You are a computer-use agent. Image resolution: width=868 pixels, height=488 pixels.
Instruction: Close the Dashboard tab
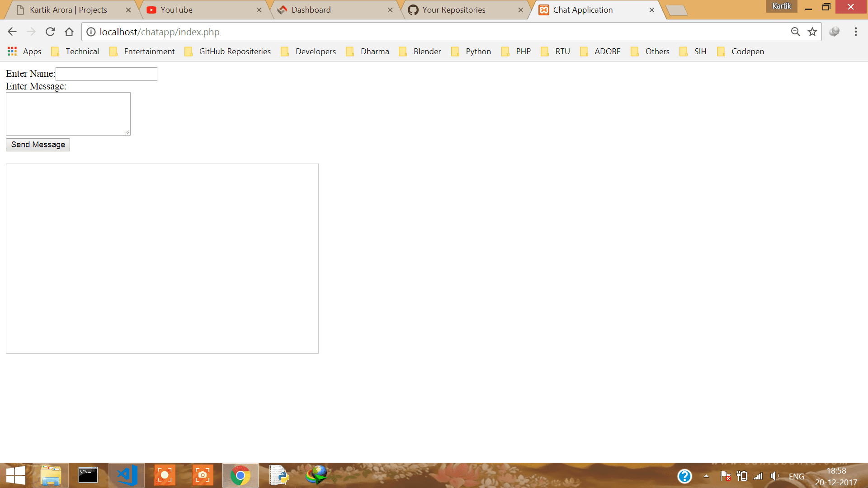pyautogui.click(x=390, y=10)
